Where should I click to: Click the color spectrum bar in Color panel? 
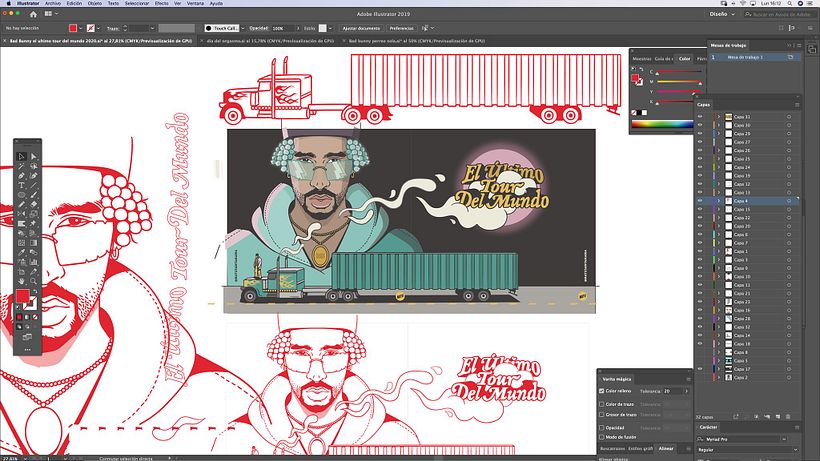[662, 124]
